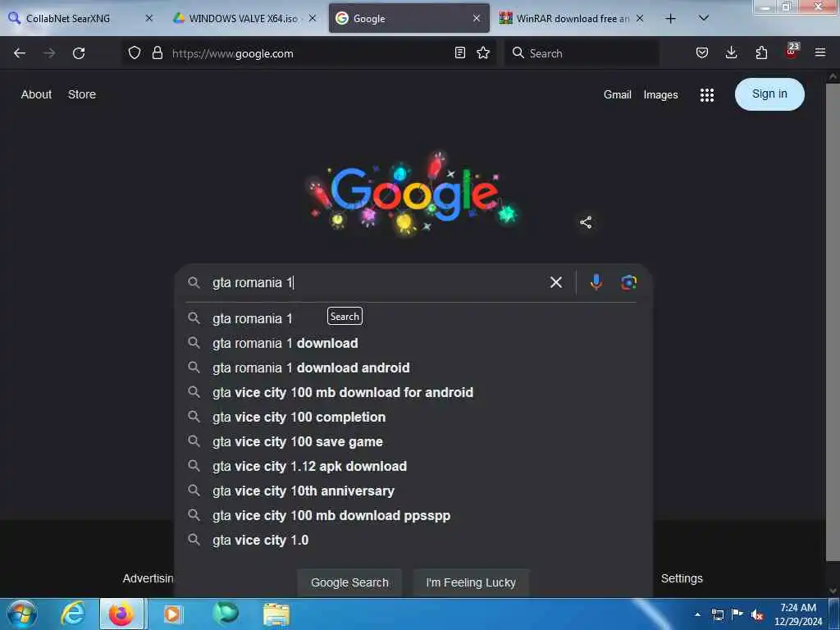Launch Internet Explorer from the taskbar

(x=73, y=614)
